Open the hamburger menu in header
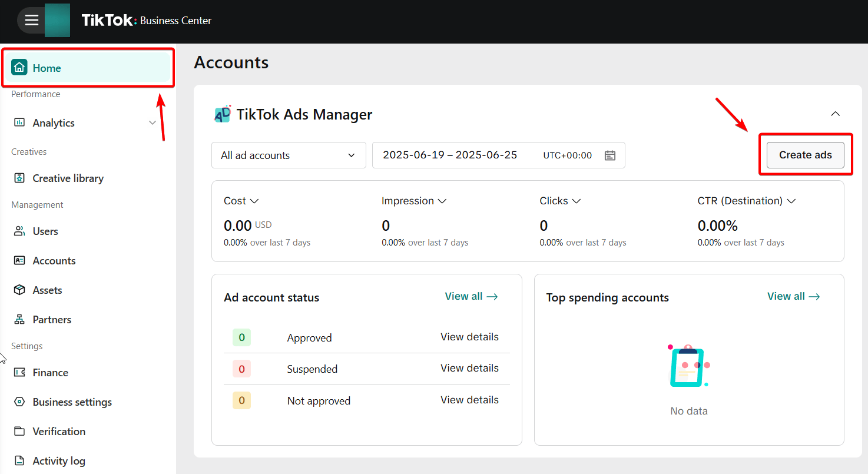Viewport: 868px width, 474px height. click(x=31, y=21)
